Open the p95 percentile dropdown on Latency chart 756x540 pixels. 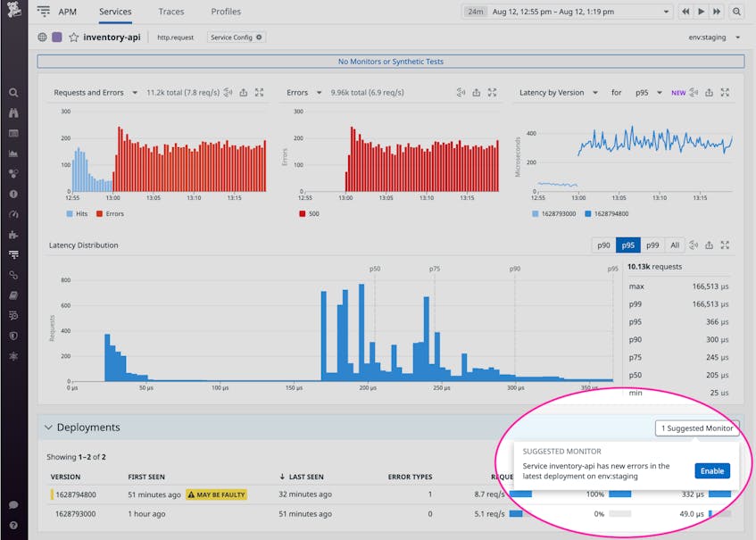[x=649, y=92]
